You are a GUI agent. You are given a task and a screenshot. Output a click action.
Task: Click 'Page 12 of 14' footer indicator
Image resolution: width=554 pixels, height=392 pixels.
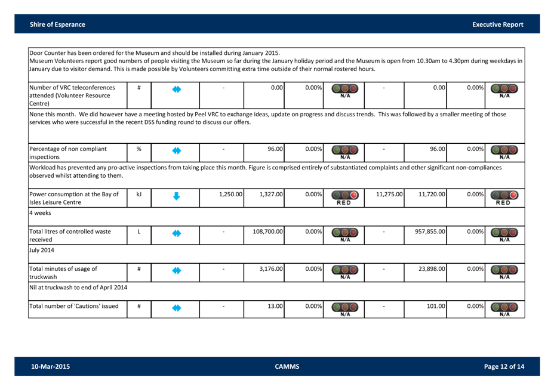pyautogui.click(x=504, y=366)
